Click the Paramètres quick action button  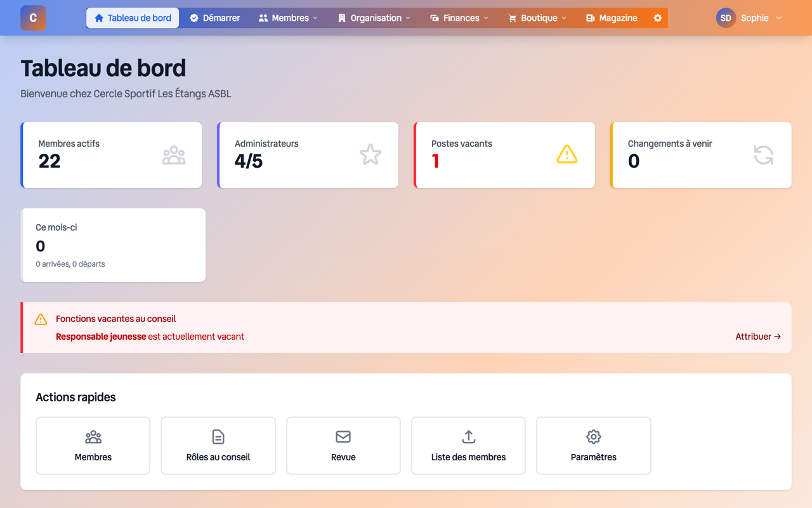(x=594, y=446)
